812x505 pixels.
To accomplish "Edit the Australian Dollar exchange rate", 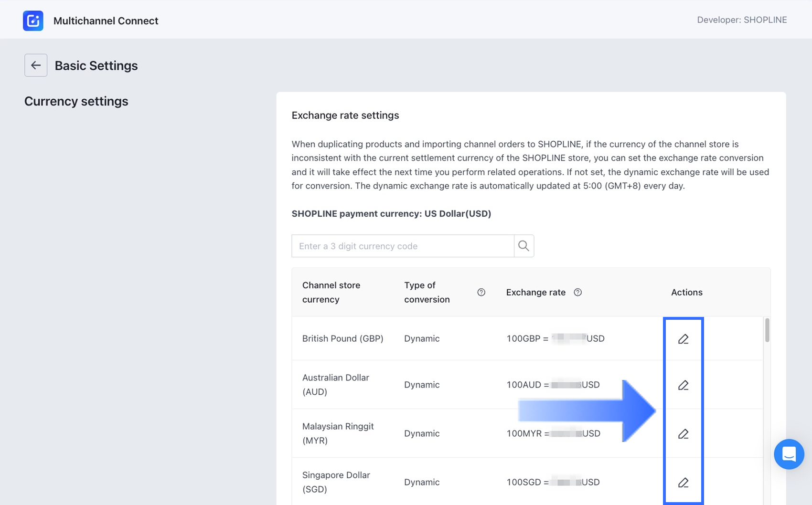I will click(683, 385).
